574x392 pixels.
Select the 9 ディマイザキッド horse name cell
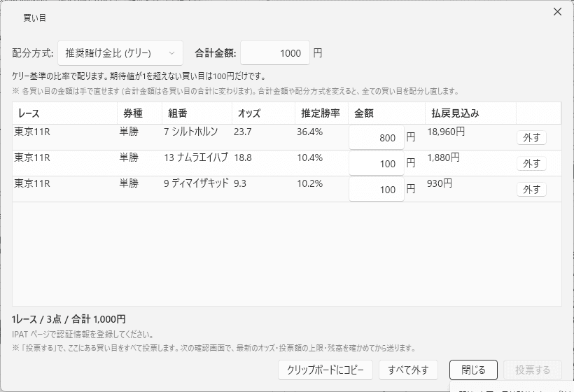pyautogui.click(x=196, y=183)
